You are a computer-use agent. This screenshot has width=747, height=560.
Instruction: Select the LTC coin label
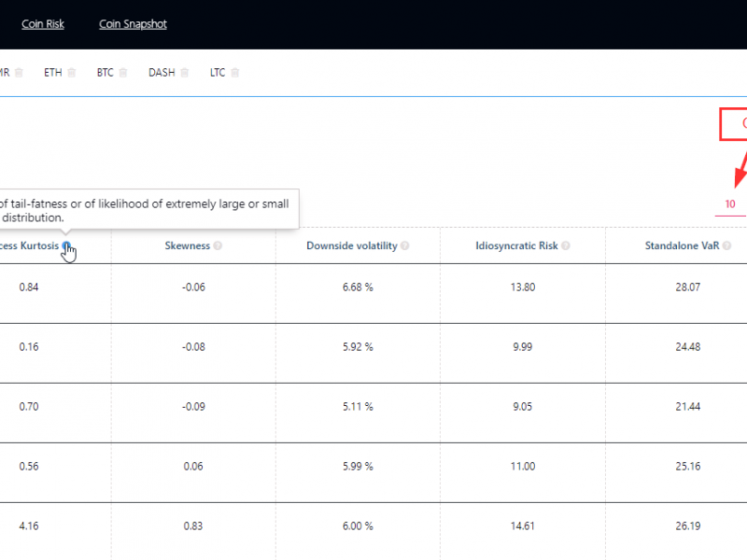pos(218,73)
